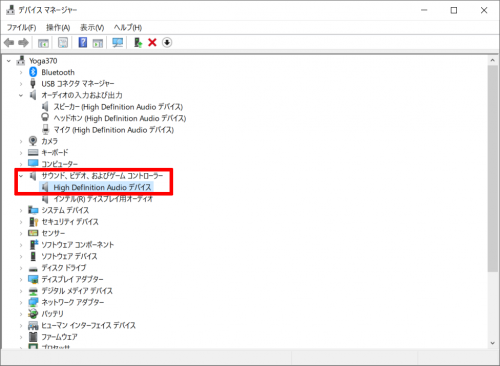
Task: Click the Forward arrow toolbar icon
Action: tap(23, 43)
